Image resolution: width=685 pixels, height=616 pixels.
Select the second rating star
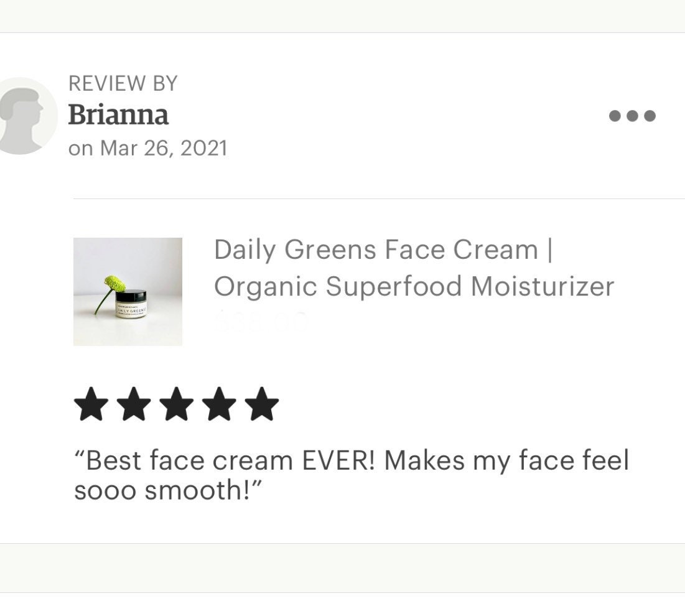click(x=134, y=404)
